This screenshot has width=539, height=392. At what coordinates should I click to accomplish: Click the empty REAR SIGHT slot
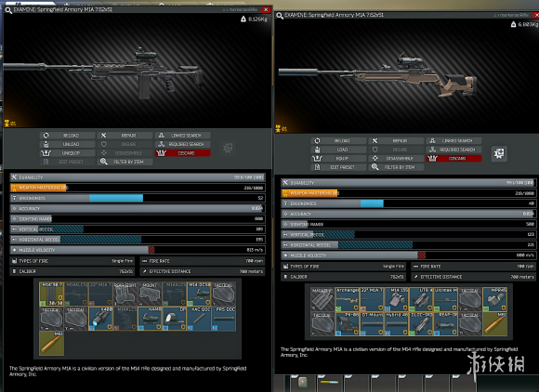point(125,294)
